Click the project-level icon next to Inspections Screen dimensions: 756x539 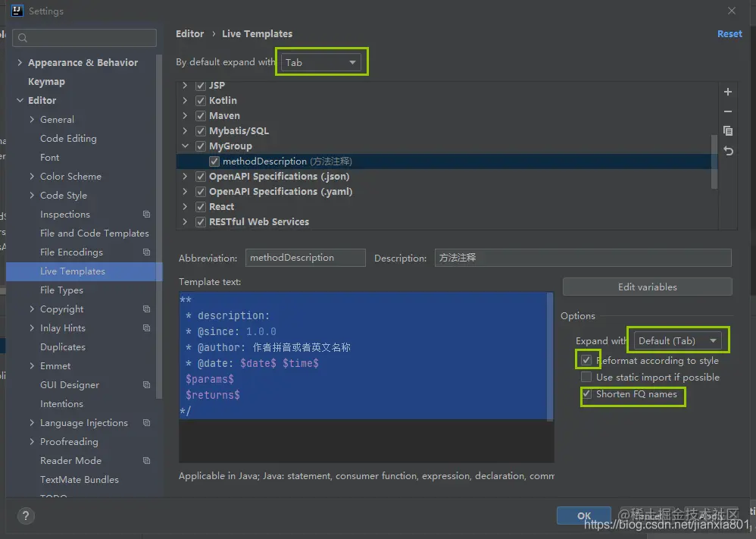point(146,215)
